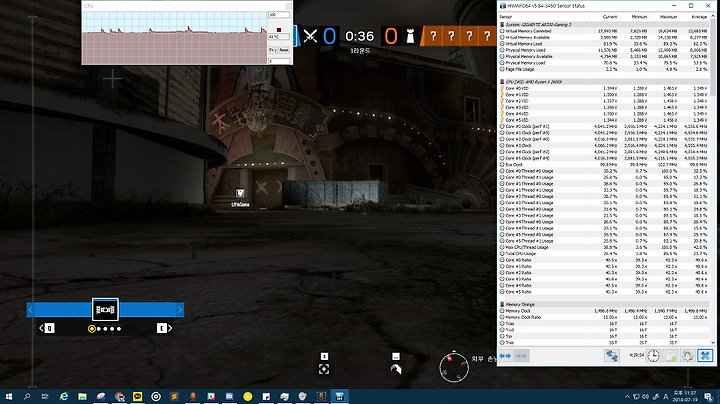
Task: Open HWiNFO remote network sensors button
Action: point(612,355)
